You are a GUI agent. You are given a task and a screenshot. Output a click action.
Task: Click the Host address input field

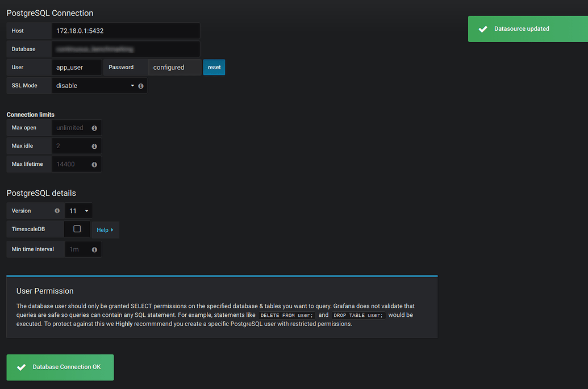click(126, 31)
